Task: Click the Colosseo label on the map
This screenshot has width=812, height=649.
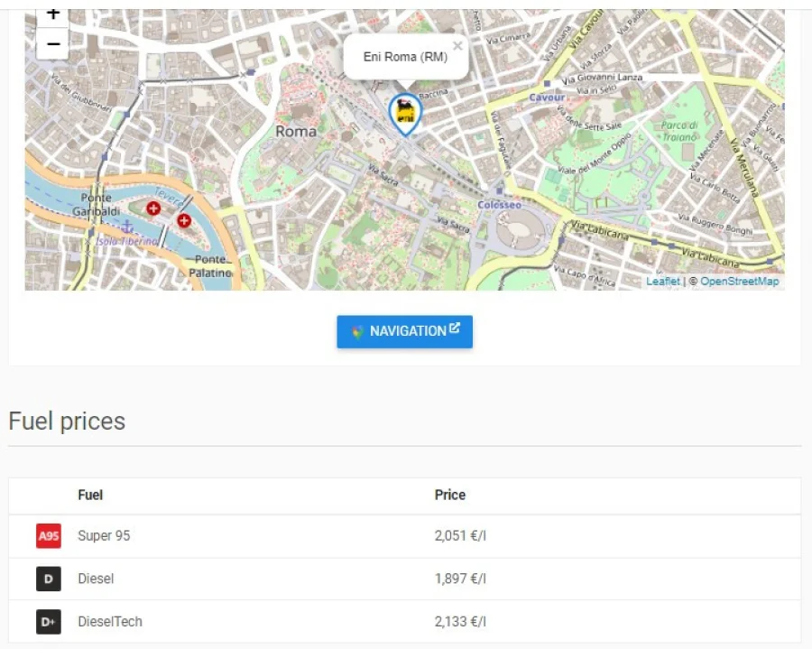Action: 499,205
